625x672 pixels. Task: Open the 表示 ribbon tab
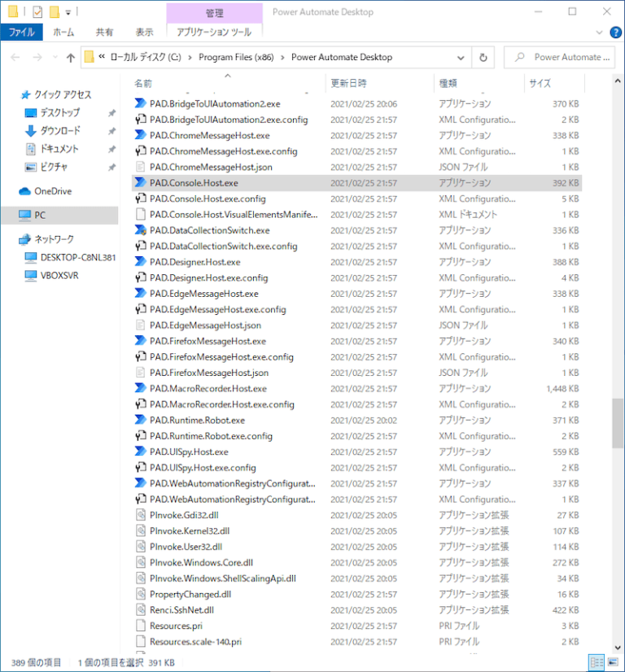pyautogui.click(x=144, y=33)
